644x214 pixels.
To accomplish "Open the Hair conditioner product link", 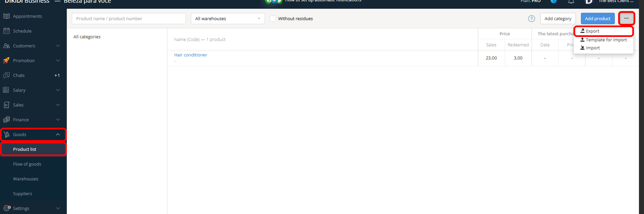I will [x=191, y=55].
